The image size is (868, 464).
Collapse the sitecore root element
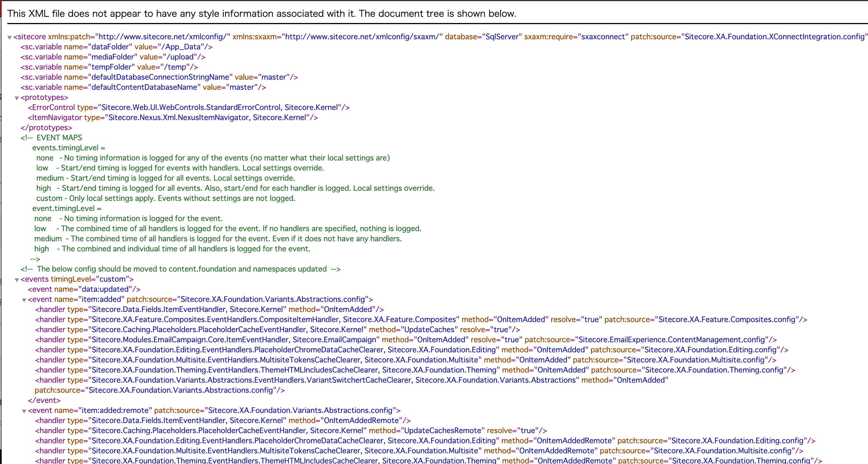10,37
